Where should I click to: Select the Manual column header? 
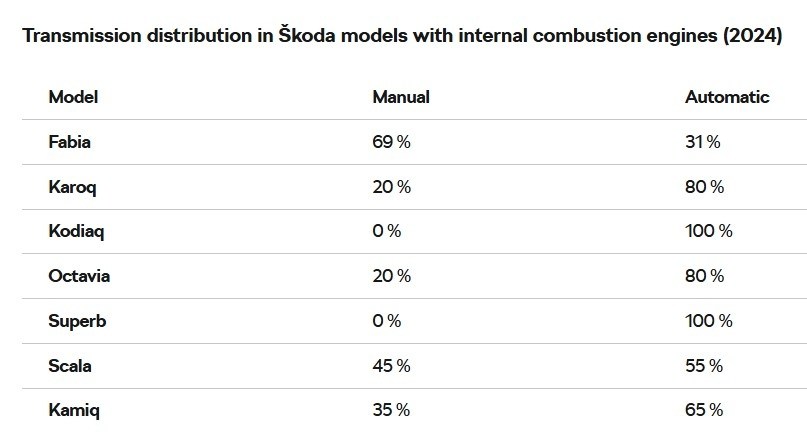coord(400,97)
